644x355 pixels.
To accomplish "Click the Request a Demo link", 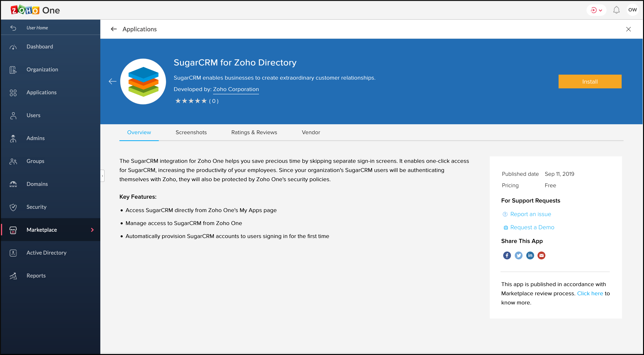I will click(x=532, y=228).
